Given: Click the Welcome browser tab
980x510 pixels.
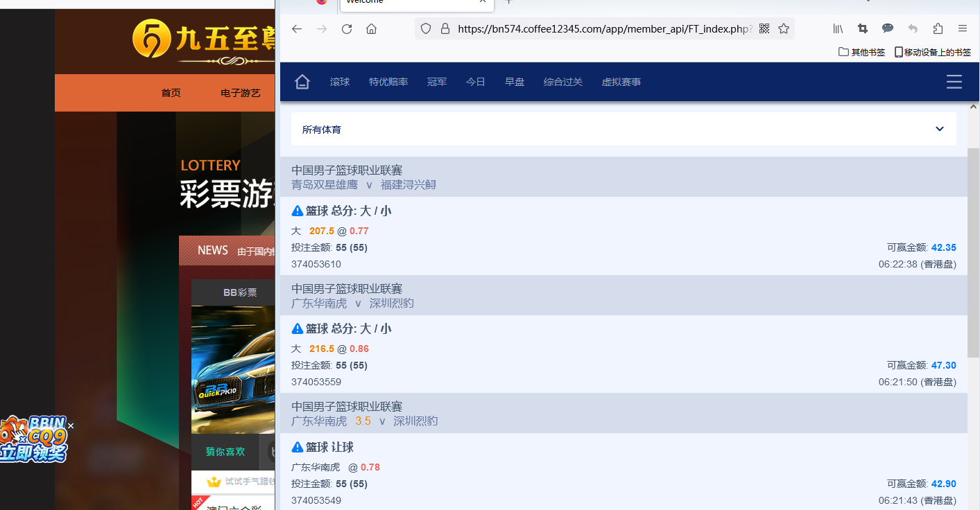Looking at the screenshot, I should click(x=417, y=3).
